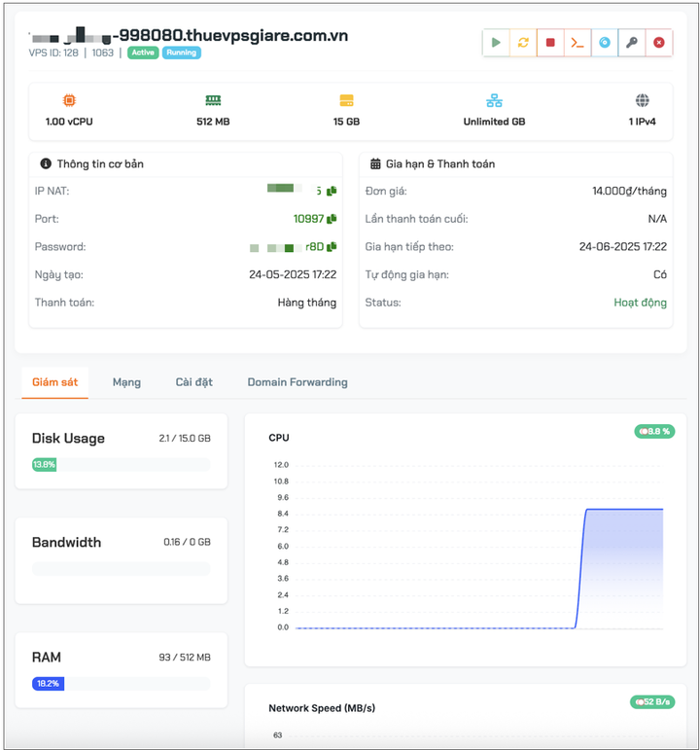Click the Hàng tháng billing value
The image size is (700, 750).
pyautogui.click(x=307, y=303)
